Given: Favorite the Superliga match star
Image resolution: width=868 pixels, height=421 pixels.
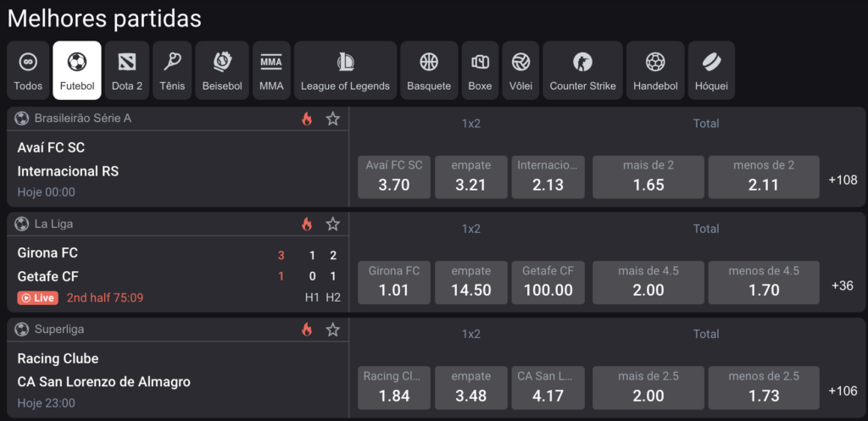Looking at the screenshot, I should click(332, 330).
